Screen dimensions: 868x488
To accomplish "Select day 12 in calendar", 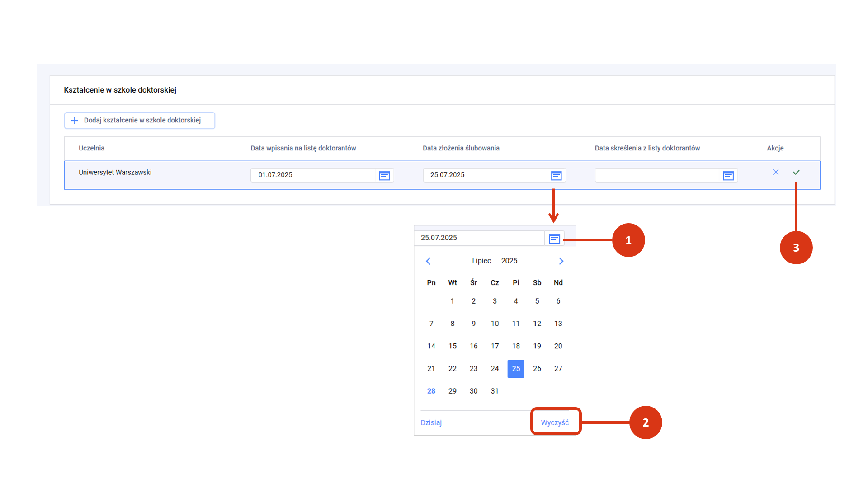I will pos(537,324).
